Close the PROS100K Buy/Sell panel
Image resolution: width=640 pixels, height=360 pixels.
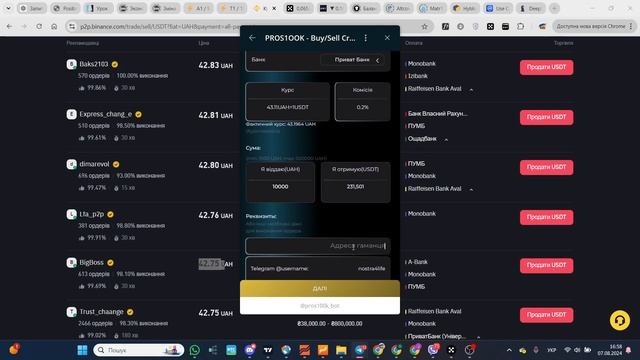(387, 38)
